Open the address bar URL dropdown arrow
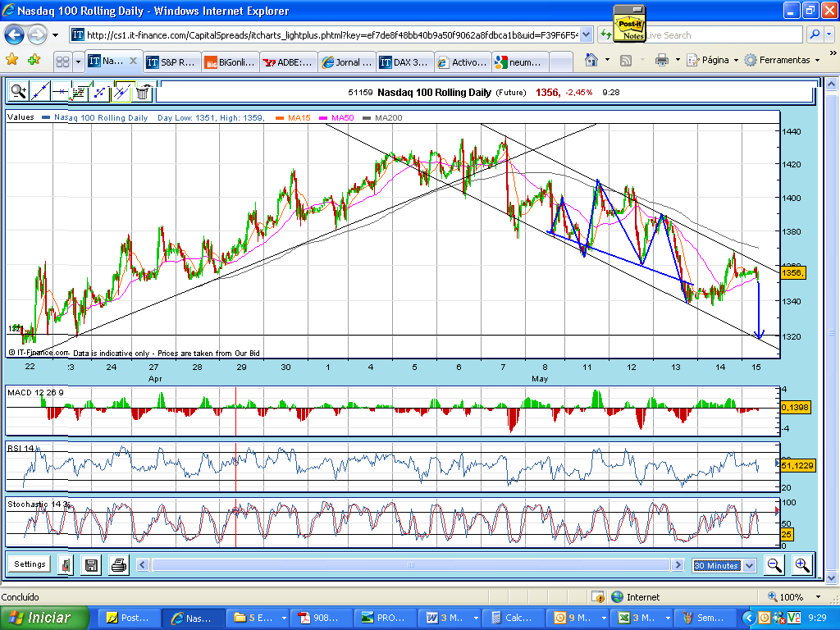This screenshot has height=630, width=840. (x=586, y=34)
